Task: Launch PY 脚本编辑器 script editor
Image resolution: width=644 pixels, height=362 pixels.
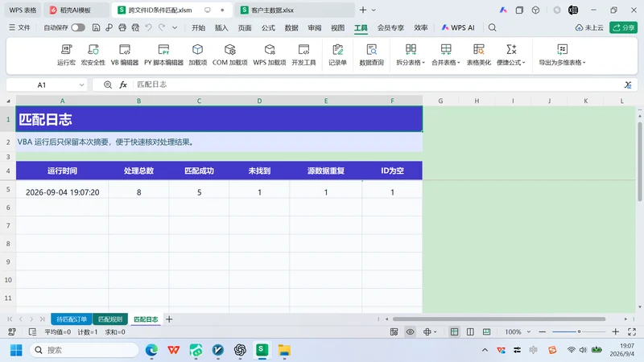Action: (163, 55)
